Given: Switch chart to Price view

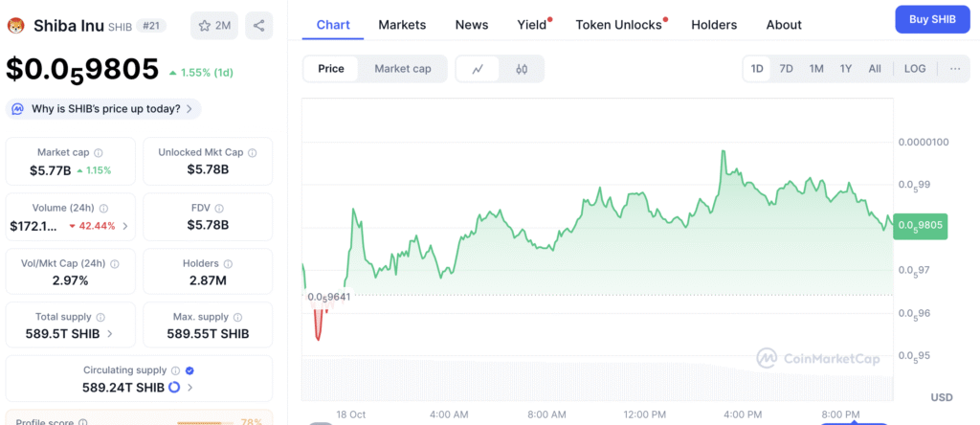Looking at the screenshot, I should 331,69.
